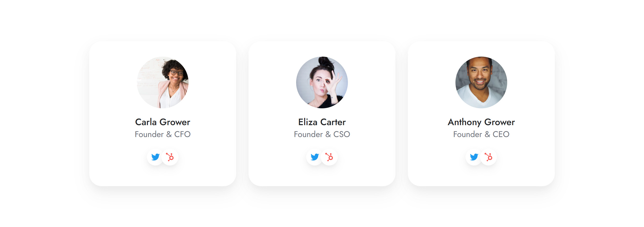Click the name Carla Grower
This screenshot has width=644, height=227.
(x=163, y=122)
